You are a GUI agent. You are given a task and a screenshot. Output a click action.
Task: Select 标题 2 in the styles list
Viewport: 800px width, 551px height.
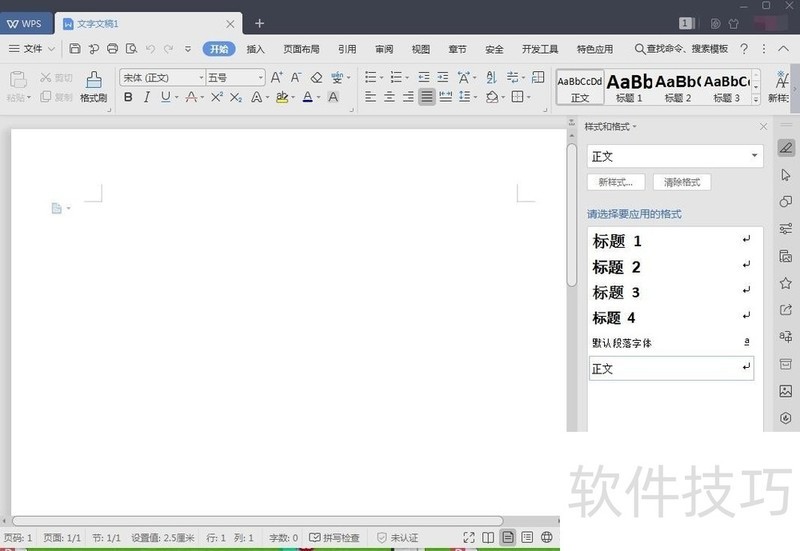coord(671,266)
